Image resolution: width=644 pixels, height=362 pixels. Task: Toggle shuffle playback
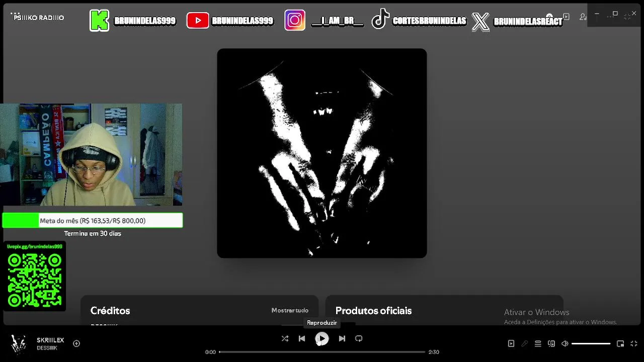pyautogui.click(x=285, y=338)
